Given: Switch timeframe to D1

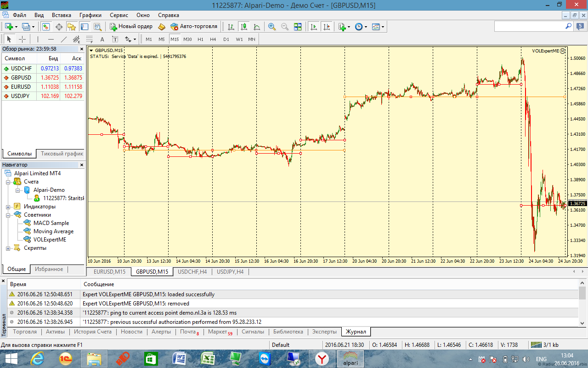Looking at the screenshot, I should (226, 39).
